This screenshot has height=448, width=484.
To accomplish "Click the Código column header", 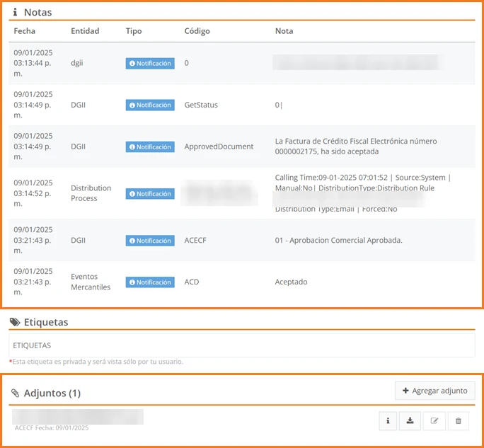I will 197,31.
